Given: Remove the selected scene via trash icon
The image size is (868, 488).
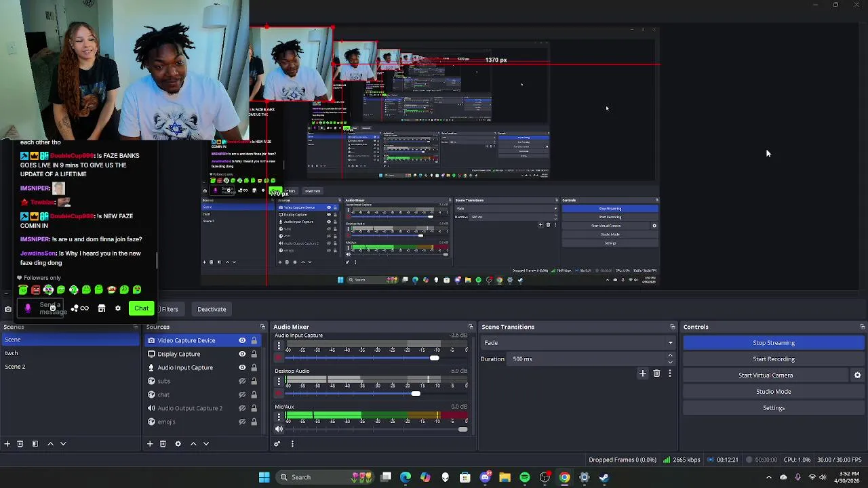Looking at the screenshot, I should tap(20, 444).
